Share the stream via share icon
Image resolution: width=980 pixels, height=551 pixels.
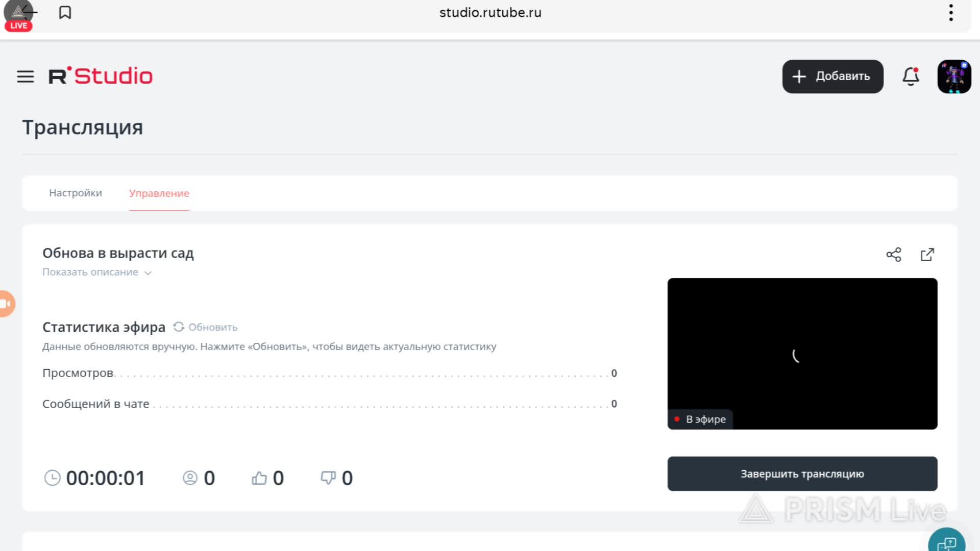[x=893, y=255]
